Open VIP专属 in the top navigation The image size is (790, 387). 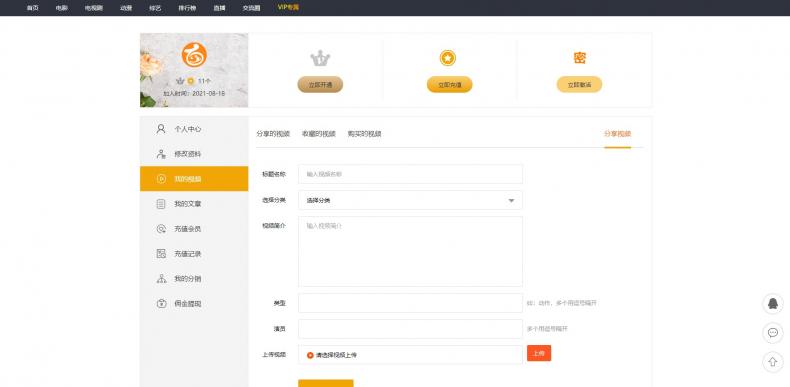[288, 8]
